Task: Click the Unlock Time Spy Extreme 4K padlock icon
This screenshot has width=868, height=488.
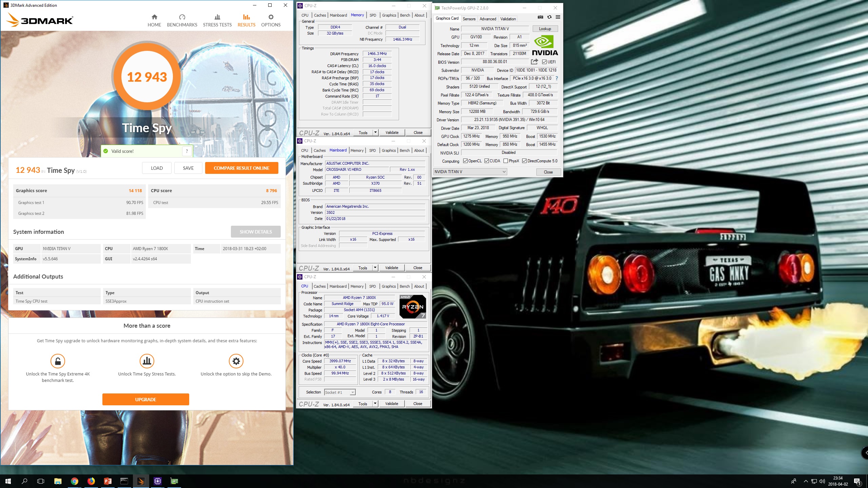Action: point(58,361)
